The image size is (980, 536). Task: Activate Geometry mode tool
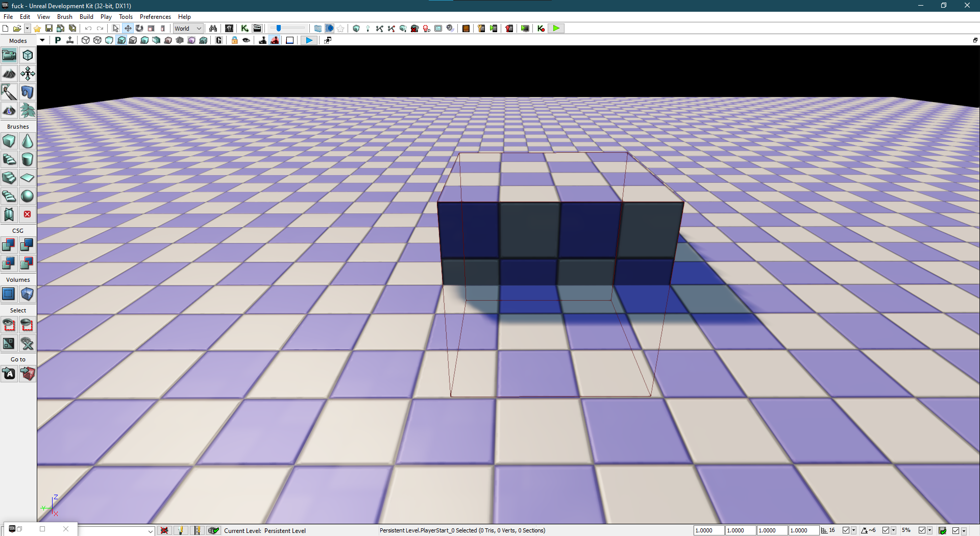(27, 55)
